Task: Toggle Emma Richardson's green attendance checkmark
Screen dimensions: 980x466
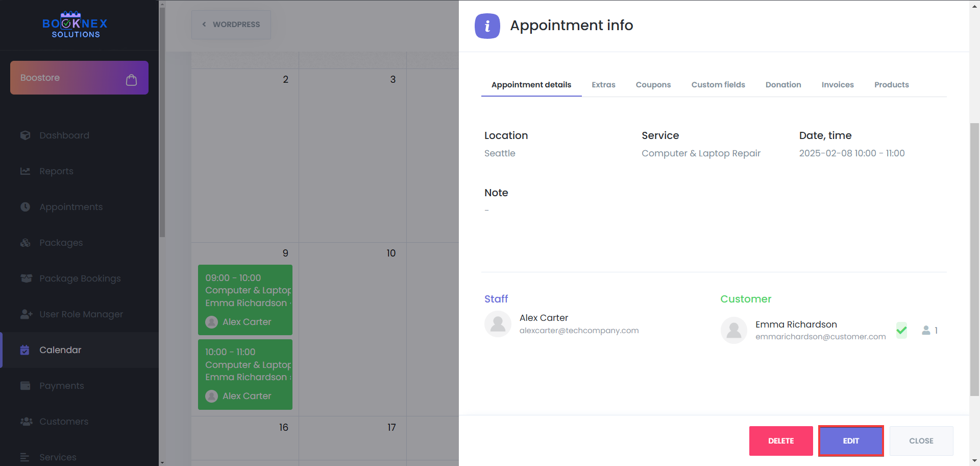Action: [x=901, y=330]
